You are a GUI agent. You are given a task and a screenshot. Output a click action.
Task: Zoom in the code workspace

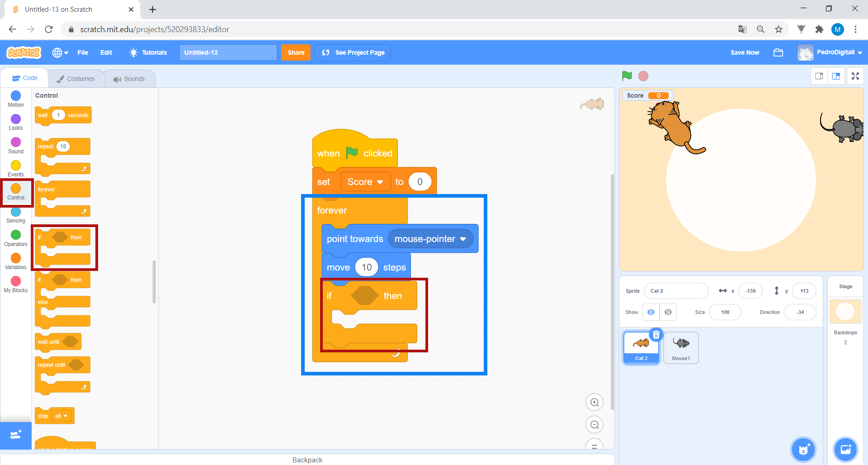594,402
